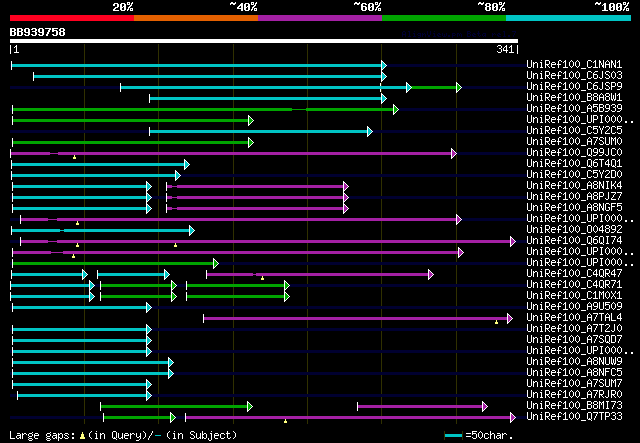Image resolution: width=640 pixels, height=443 pixels.
Task: Select the UniRef100_A8NIK4 label
Action: point(574,185)
